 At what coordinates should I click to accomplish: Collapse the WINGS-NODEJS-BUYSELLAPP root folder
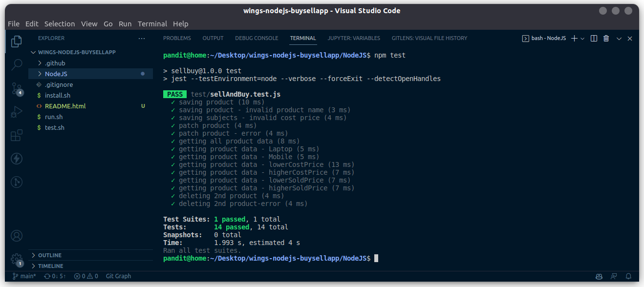90,52
